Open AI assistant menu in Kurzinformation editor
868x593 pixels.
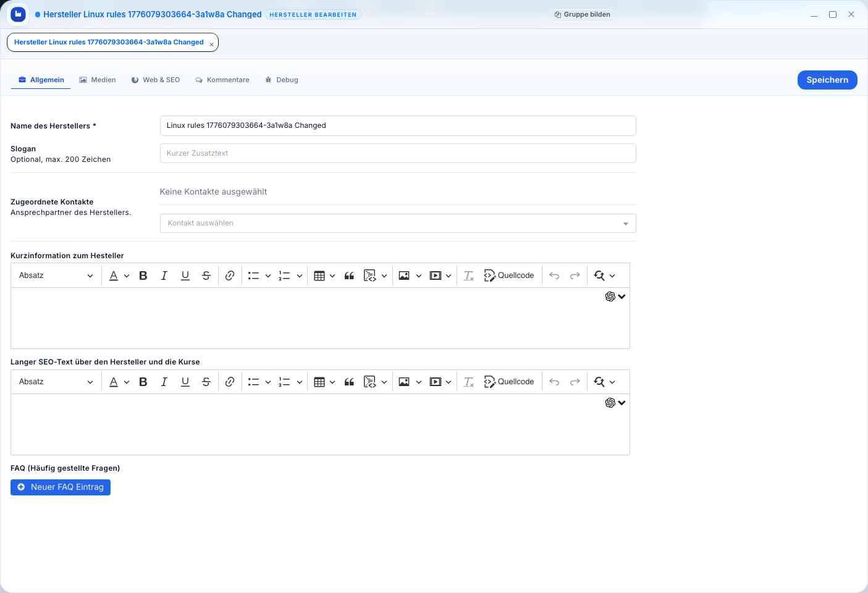click(x=615, y=296)
